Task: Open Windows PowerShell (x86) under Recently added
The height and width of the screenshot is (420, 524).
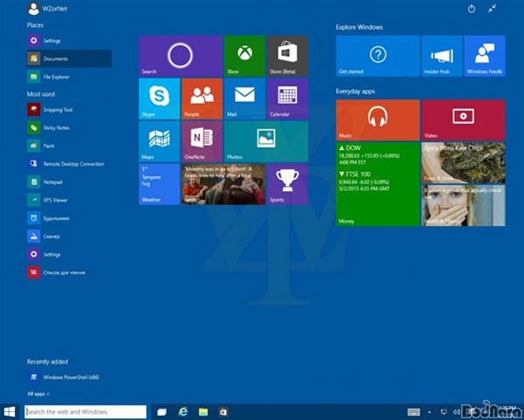Action: (69, 377)
